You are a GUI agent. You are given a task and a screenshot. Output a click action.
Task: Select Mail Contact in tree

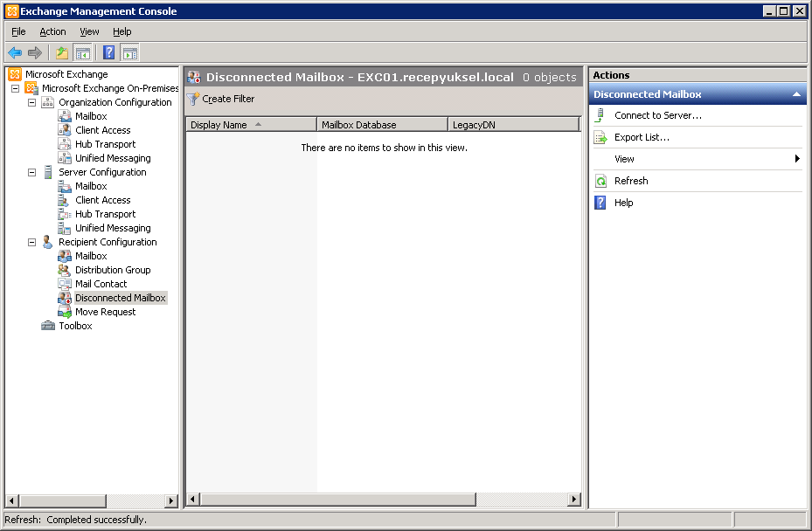coord(101,284)
